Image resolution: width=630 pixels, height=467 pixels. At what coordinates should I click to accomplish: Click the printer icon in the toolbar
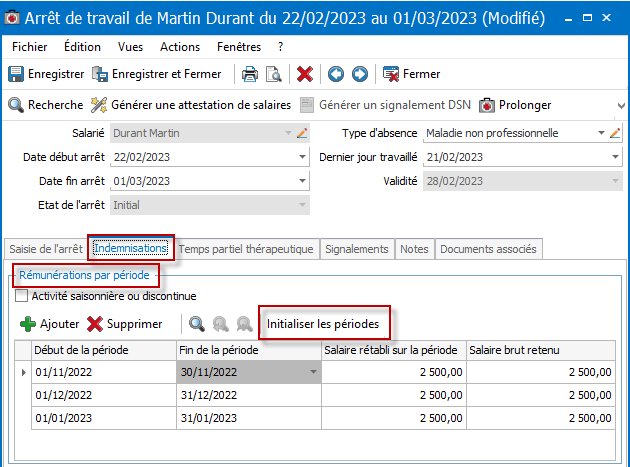[x=250, y=74]
